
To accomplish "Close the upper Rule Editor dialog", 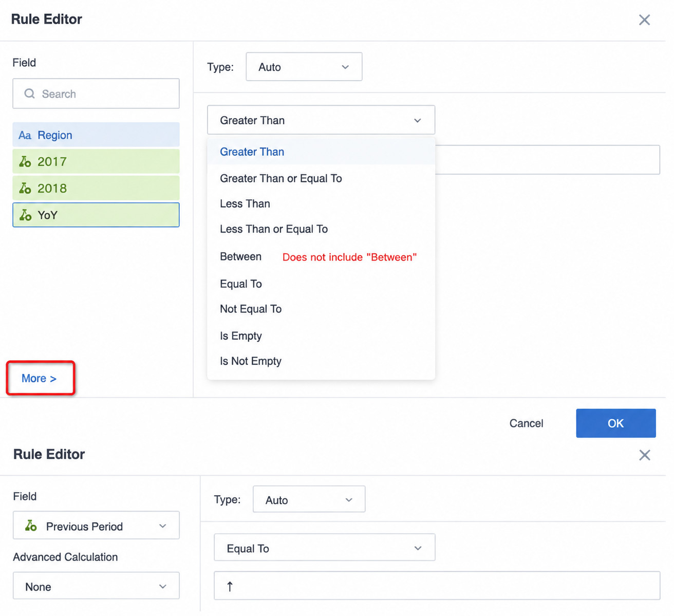I will point(644,20).
